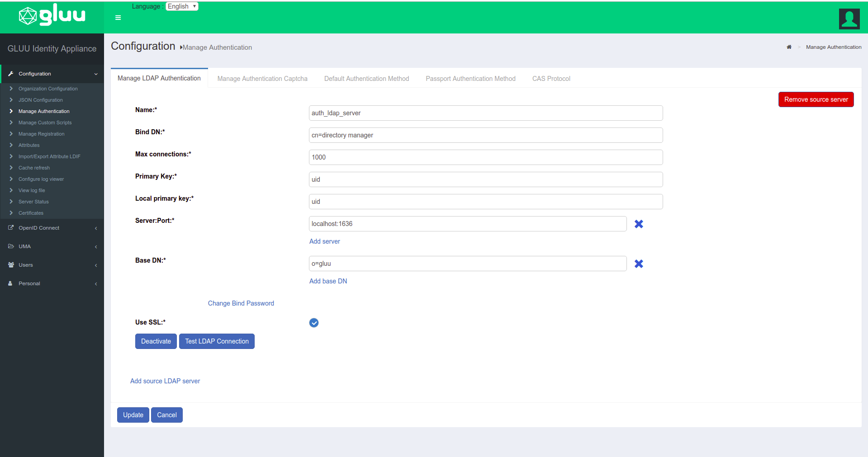Collapse the Configuration sidebar section
Screen dimensions: 868x457
click(95, 74)
